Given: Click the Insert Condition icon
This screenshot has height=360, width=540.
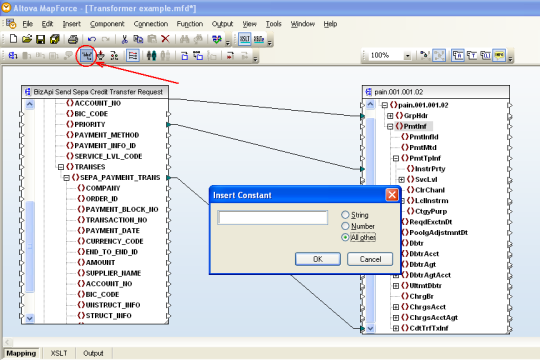Looking at the screenshot, I should 114,55.
